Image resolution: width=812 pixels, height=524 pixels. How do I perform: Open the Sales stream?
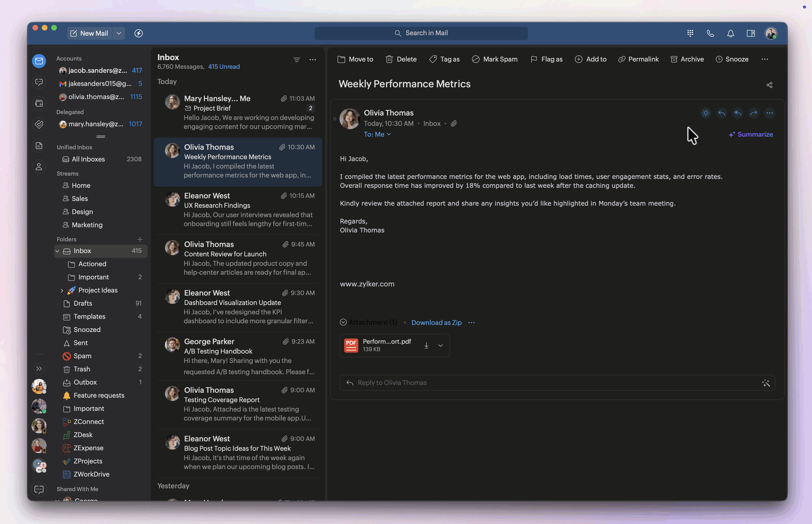pyautogui.click(x=80, y=199)
